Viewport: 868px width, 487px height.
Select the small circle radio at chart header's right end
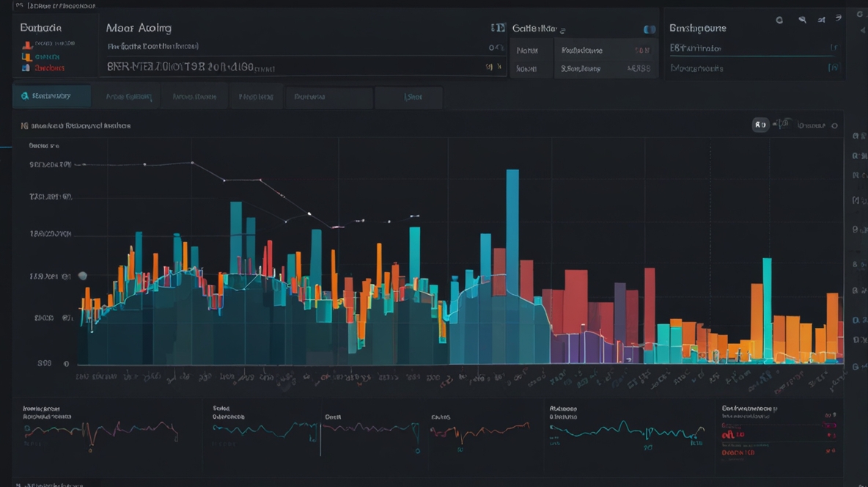tap(834, 125)
